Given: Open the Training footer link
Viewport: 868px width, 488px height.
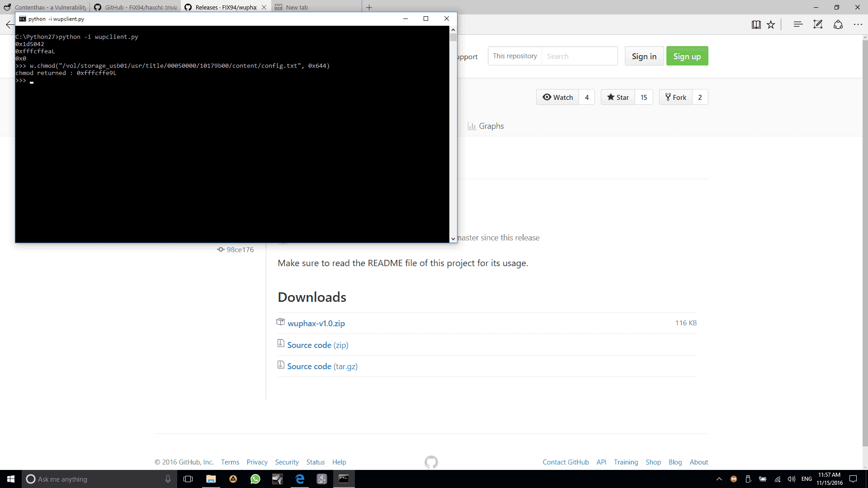Looking at the screenshot, I should point(626,462).
